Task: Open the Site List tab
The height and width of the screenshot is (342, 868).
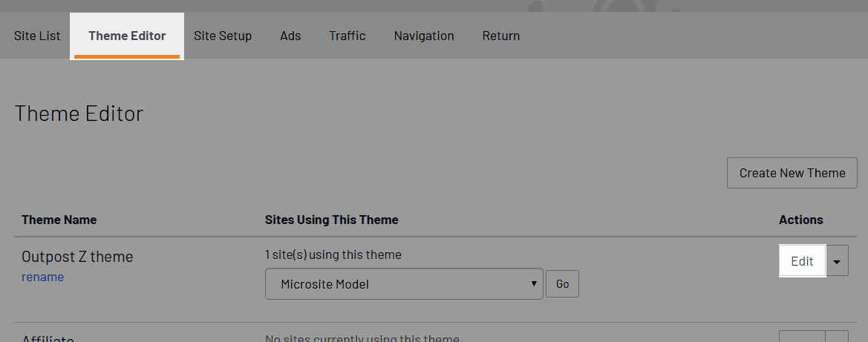Action: point(37,36)
